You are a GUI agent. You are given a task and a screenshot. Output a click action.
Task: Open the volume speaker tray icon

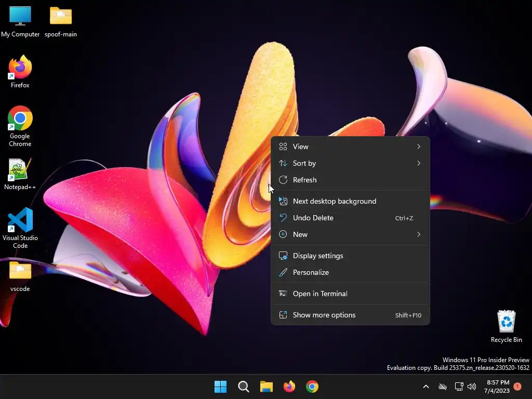coord(472,387)
